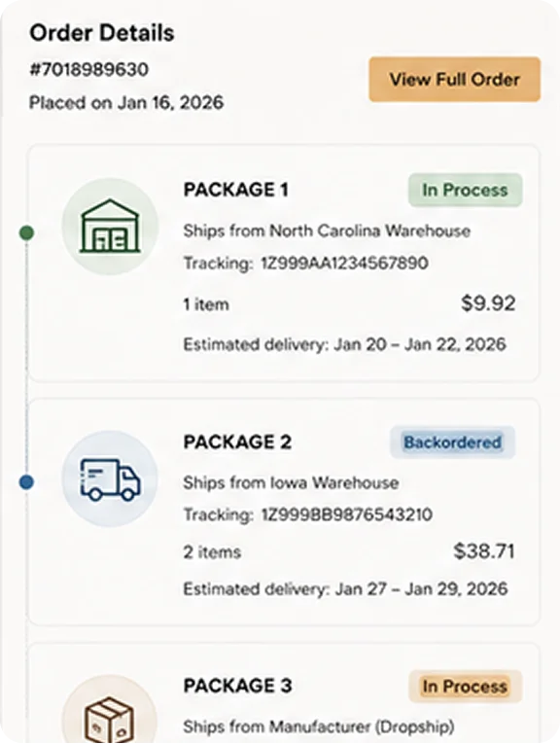This screenshot has height=744, width=560.
Task: Select the green warehouse icon for Package 1
Action: click(110, 227)
